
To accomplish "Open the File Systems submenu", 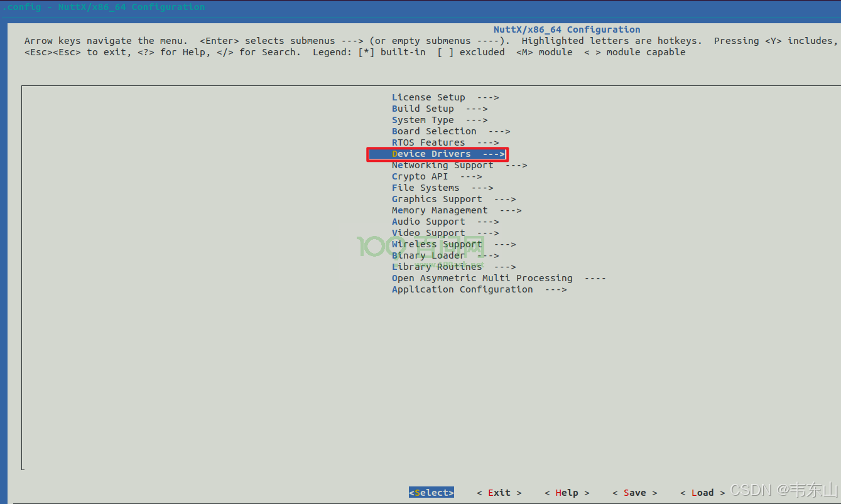I will pyautogui.click(x=443, y=188).
